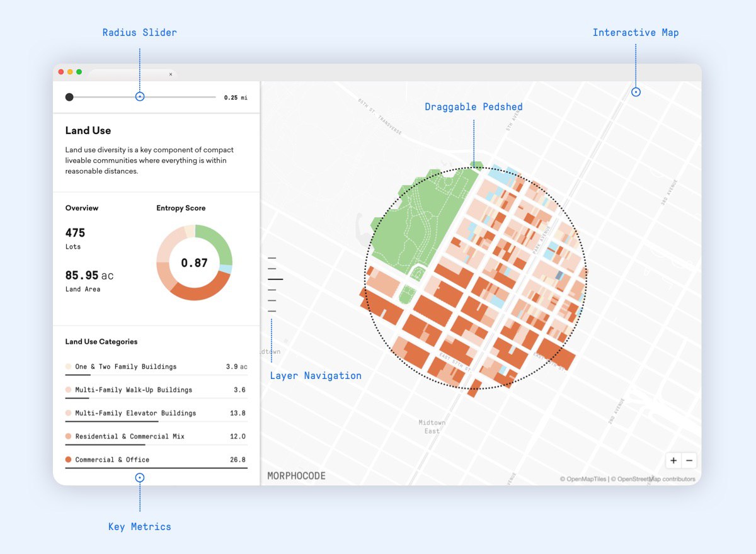Click the MORPHOCODE logo on the map

click(x=297, y=476)
